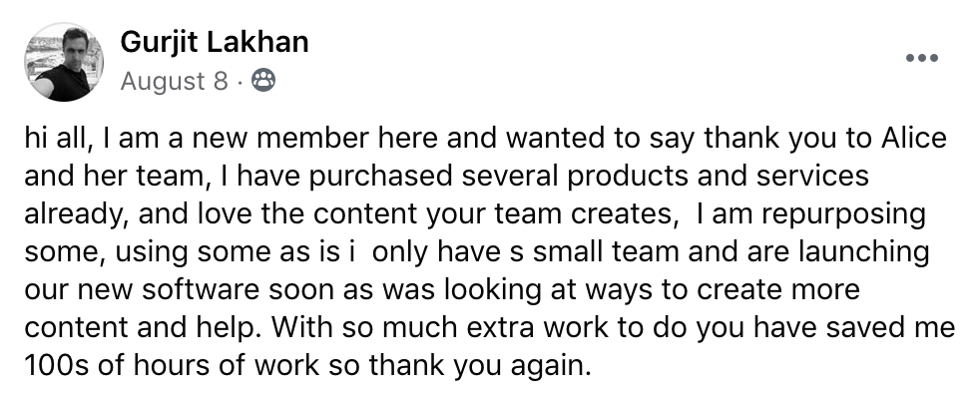The width and height of the screenshot is (980, 399).
Task: Open the post options three-dot menu
Action: click(922, 58)
